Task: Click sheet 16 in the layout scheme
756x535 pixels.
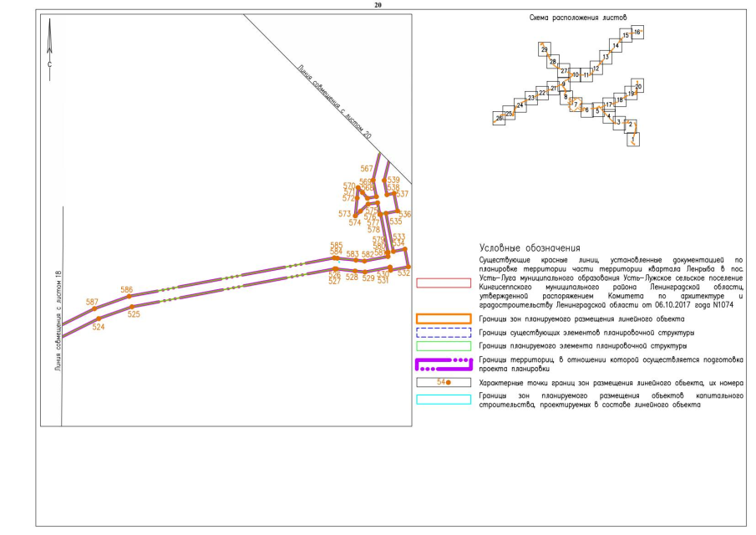Action: point(637,32)
